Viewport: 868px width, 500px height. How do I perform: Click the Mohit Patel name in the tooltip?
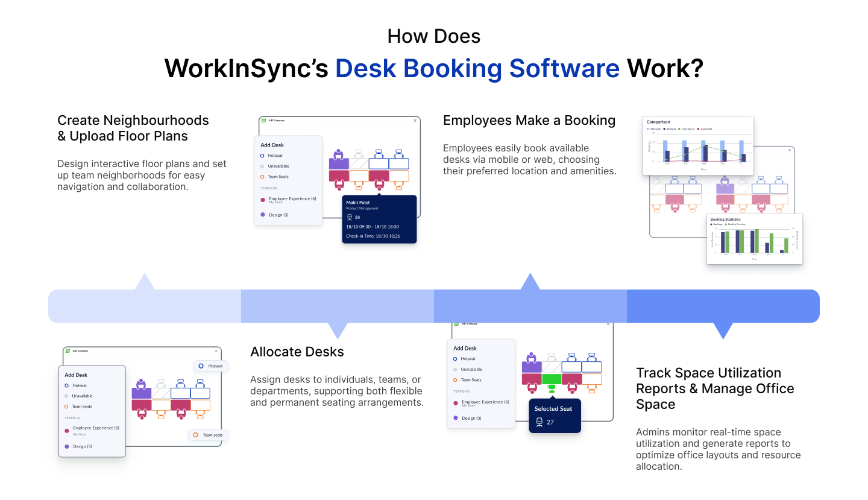tap(357, 203)
